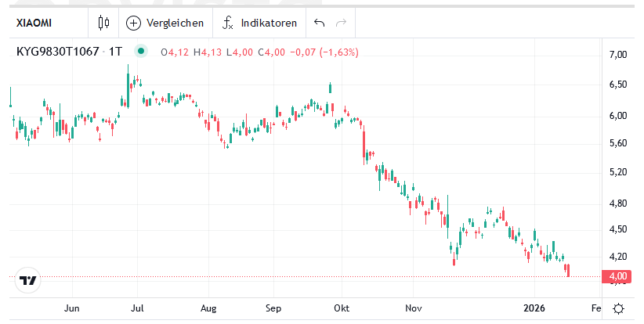The width and height of the screenshot is (644, 324).
Task: Click the 5,60 price scale label
Action: (618, 143)
